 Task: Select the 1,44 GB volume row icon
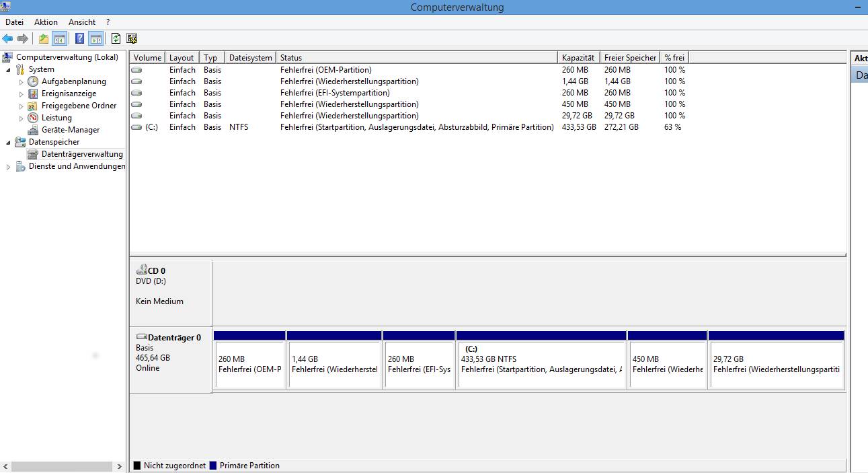coord(137,81)
